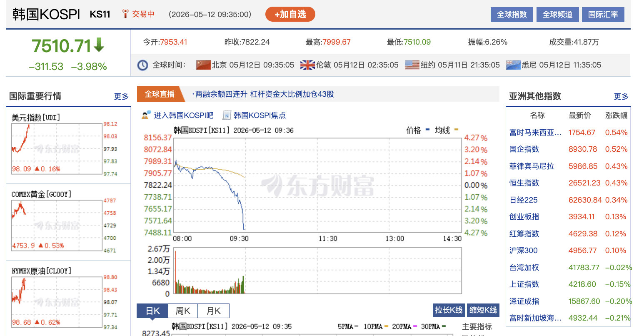Click the green down arrow beside 7510.71
The height and width of the screenshot is (336, 644).
click(x=99, y=45)
